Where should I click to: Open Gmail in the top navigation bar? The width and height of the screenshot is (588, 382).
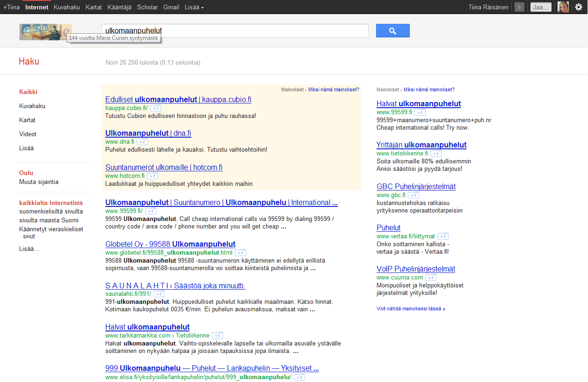tap(171, 7)
